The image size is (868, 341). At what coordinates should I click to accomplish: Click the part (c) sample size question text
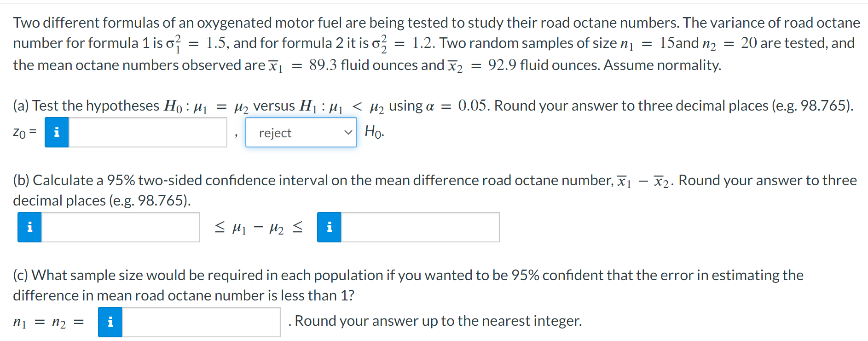pyautogui.click(x=408, y=285)
